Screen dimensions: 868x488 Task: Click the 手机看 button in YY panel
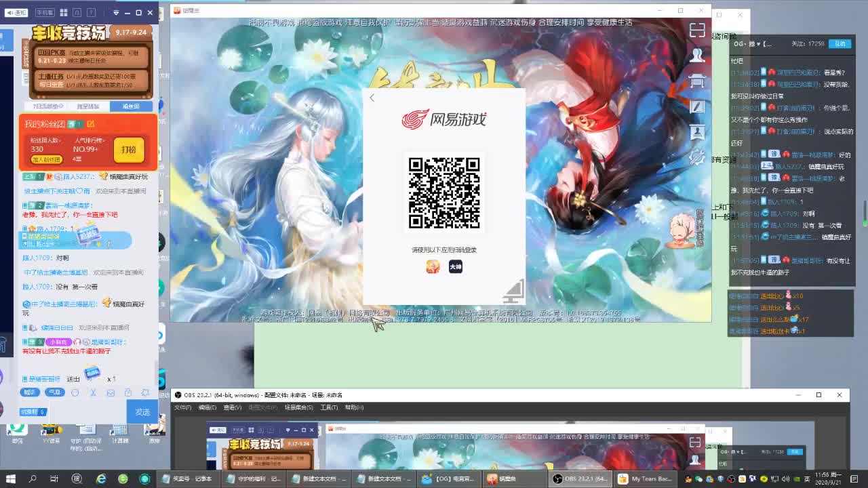tap(44, 12)
